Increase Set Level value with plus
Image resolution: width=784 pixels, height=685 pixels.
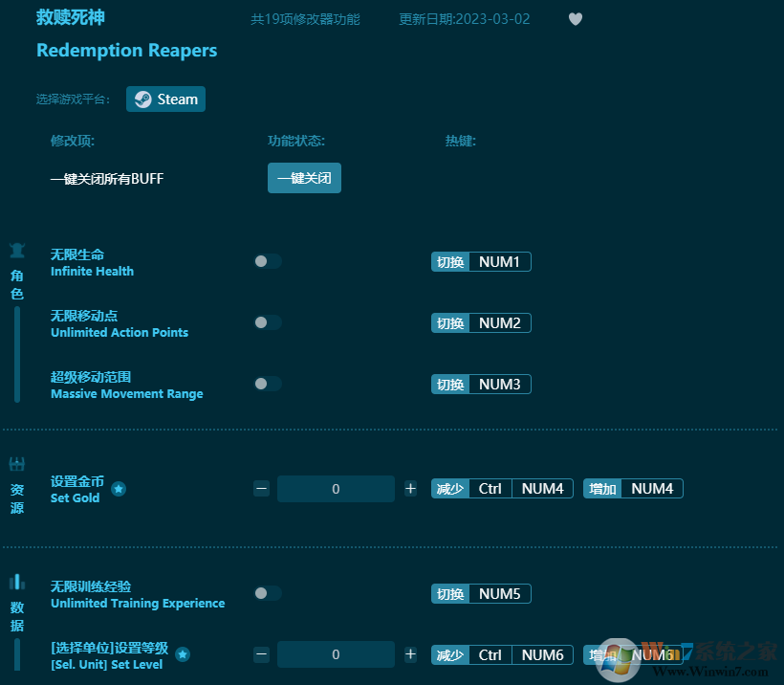(410, 654)
